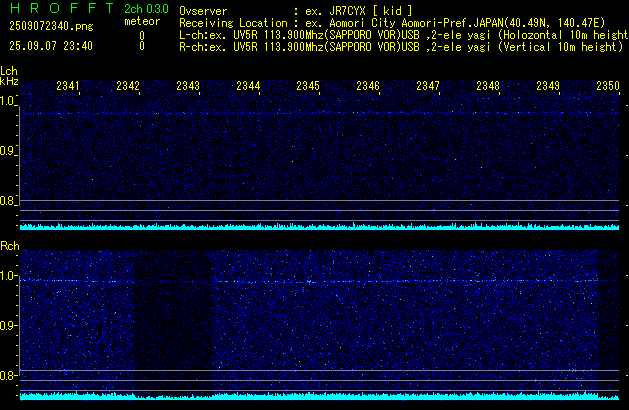Click the '2ch 0.3.0' version label
Screen dimensions: 629x410
146,8
